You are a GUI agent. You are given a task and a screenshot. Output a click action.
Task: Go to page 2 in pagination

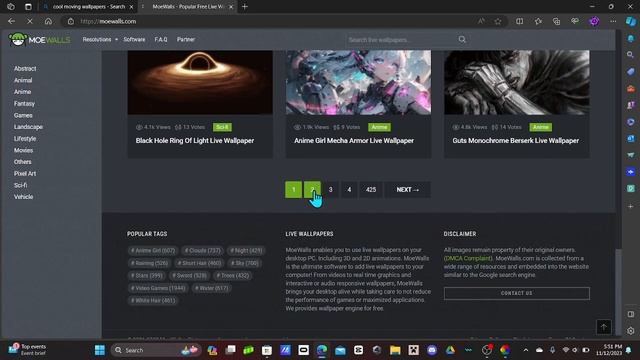tap(312, 190)
